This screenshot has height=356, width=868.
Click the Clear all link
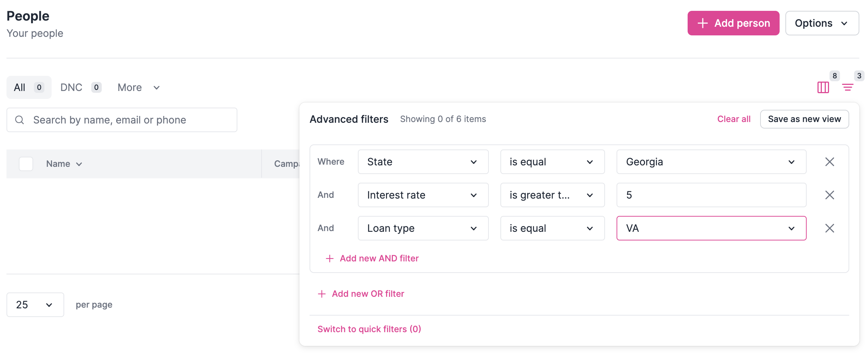[x=733, y=119]
